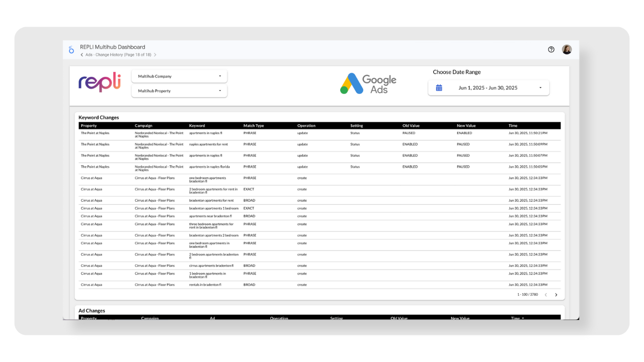The image size is (644, 362).
Task: Click the calendar icon in date range
Action: pyautogui.click(x=439, y=87)
